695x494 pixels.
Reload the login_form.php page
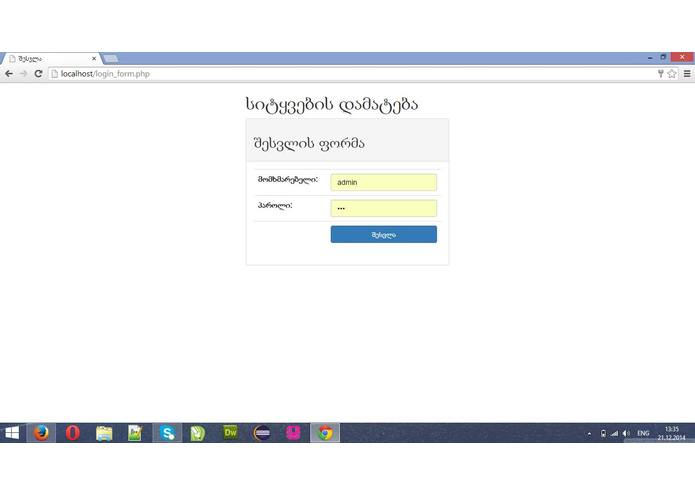(x=39, y=74)
